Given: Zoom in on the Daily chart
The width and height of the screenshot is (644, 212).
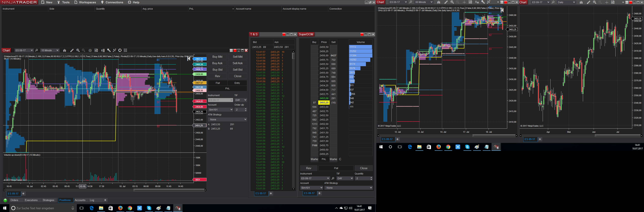Looking at the screenshot, I should pyautogui.click(x=594, y=2).
